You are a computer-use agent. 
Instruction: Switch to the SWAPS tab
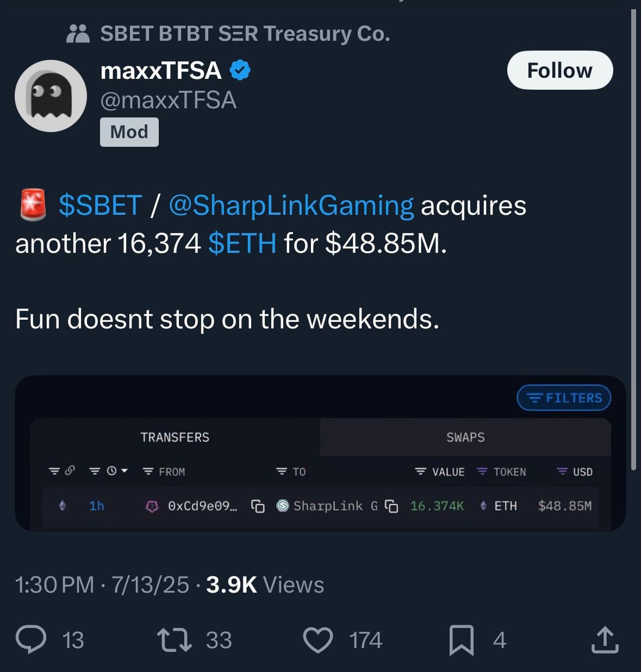[465, 437]
